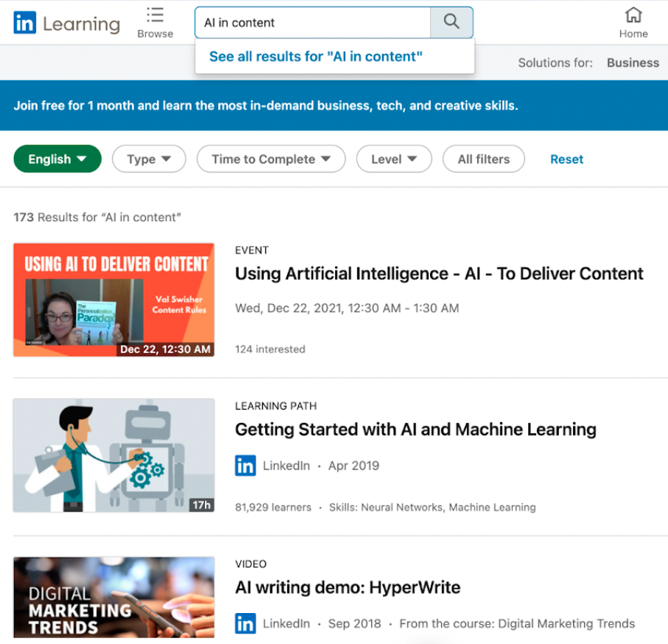The height and width of the screenshot is (644, 668).
Task: Open Getting Started with AI and Machine Learning
Action: pyautogui.click(x=415, y=429)
